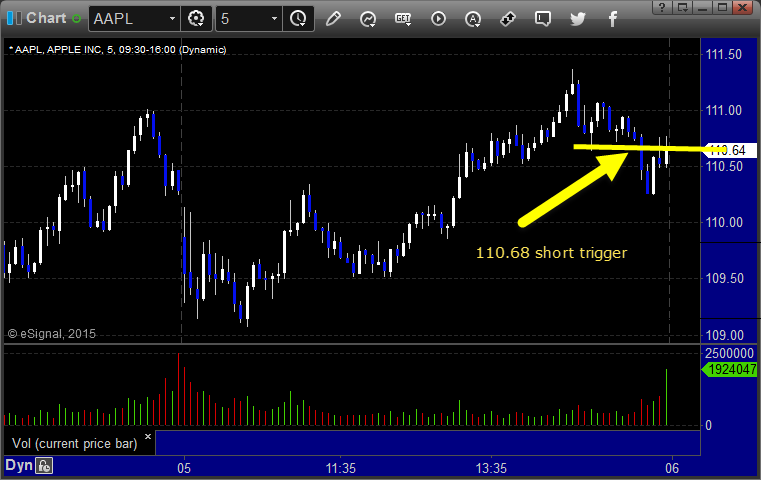Open help with the question mark button

[x=662, y=7]
